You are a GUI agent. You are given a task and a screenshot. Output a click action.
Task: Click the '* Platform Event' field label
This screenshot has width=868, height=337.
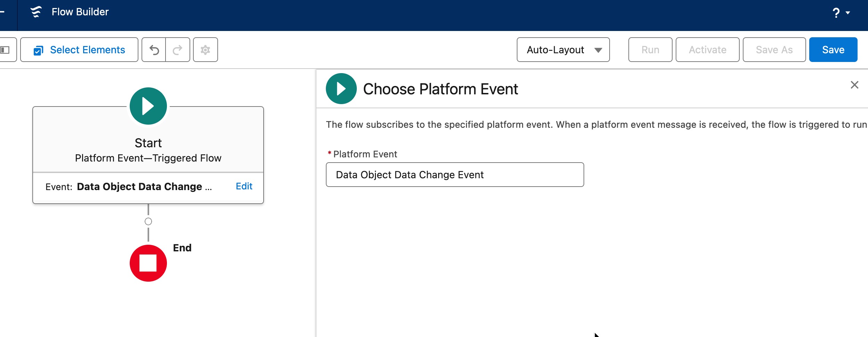click(362, 154)
